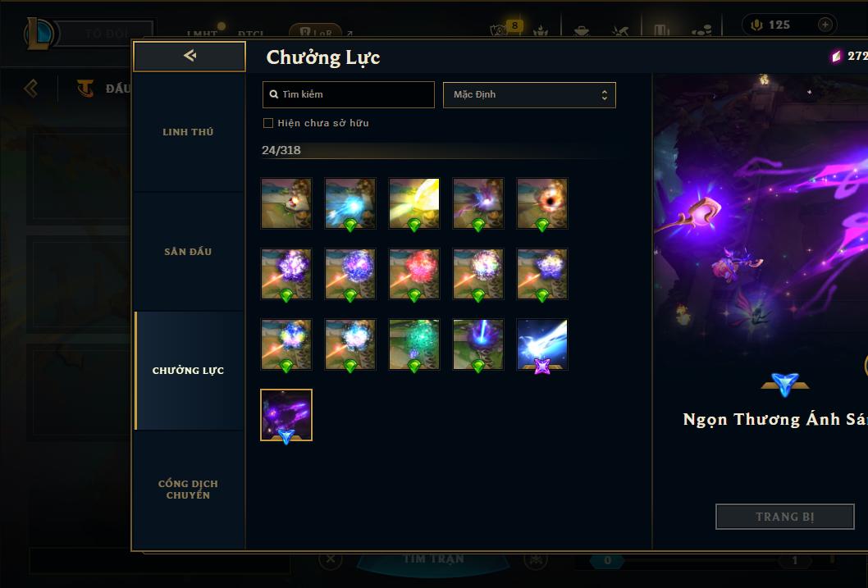Select the first default boom thumbnail
The width and height of the screenshot is (868, 588).
tap(286, 203)
